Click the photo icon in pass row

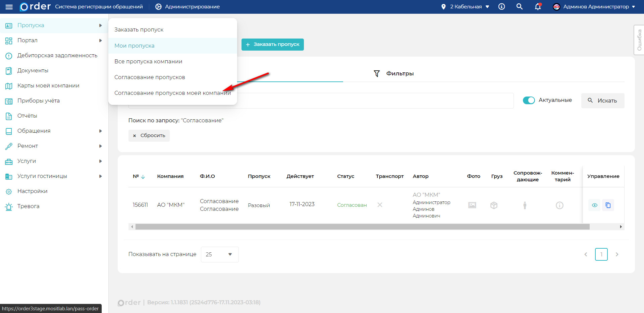472,205
